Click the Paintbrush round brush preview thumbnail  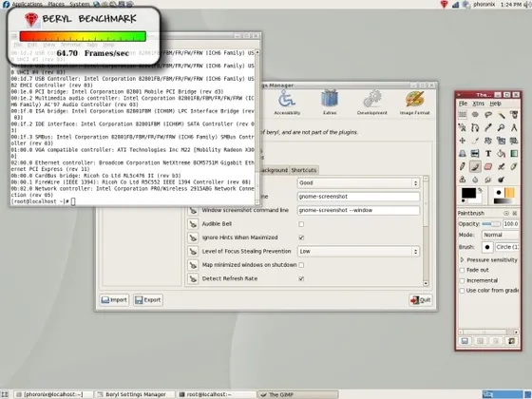tap(487, 247)
